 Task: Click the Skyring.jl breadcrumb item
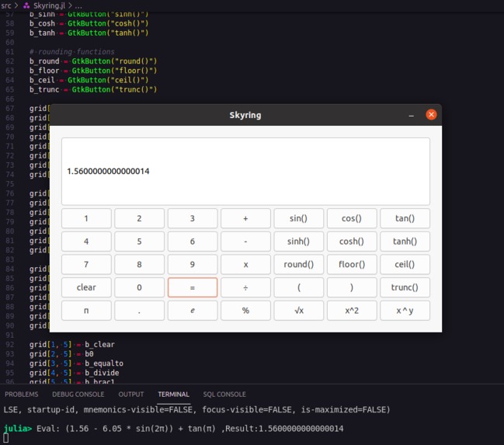[x=49, y=5]
